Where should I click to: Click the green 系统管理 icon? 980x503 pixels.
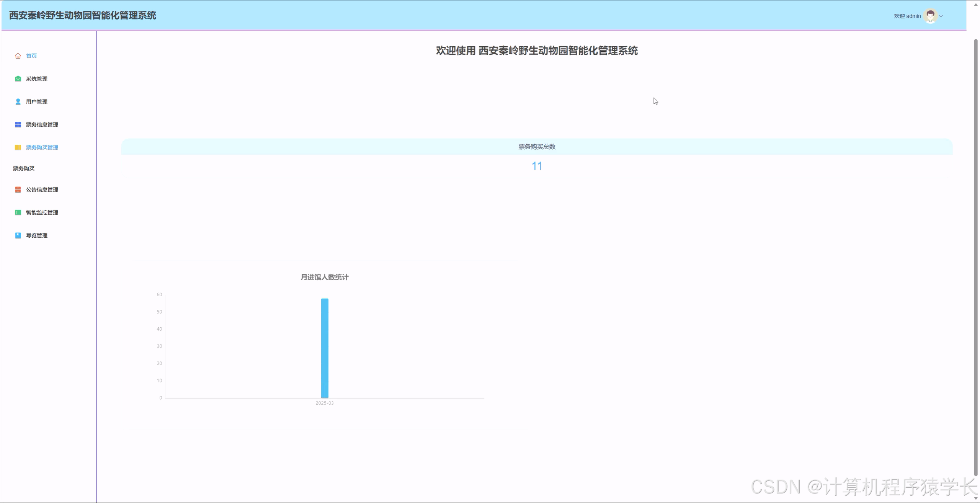18,79
